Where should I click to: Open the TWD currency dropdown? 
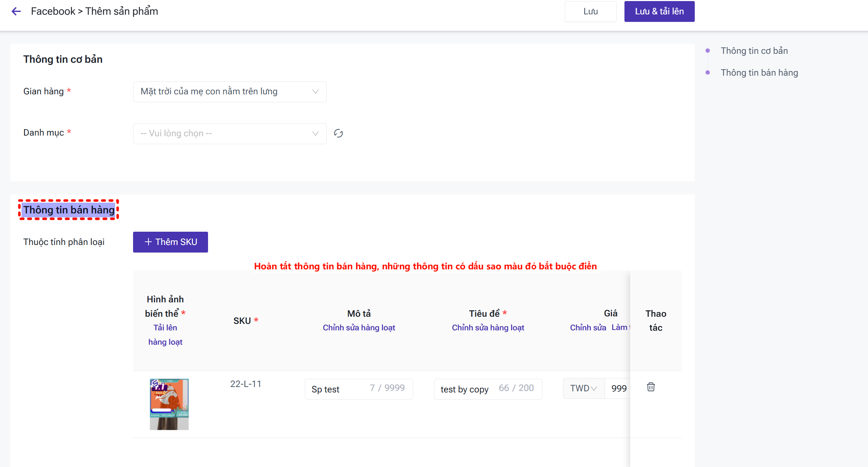(584, 388)
